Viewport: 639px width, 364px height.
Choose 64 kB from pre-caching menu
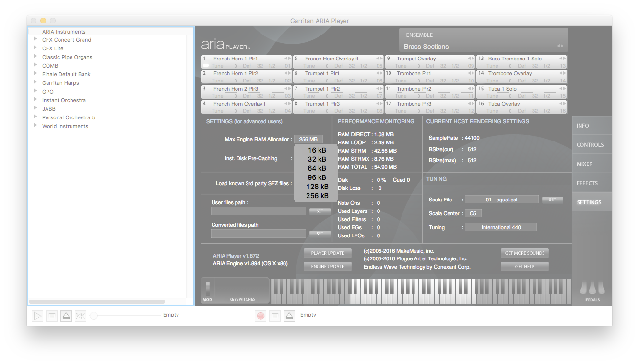point(317,168)
